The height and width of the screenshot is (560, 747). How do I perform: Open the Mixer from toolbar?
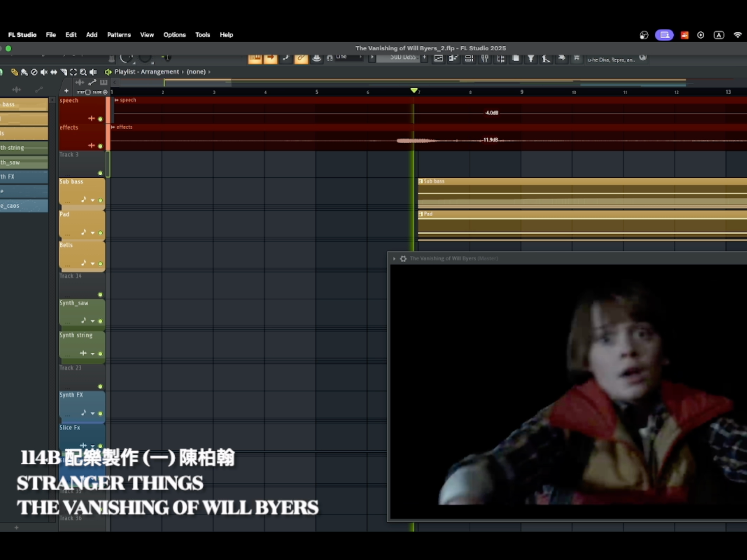485,58
